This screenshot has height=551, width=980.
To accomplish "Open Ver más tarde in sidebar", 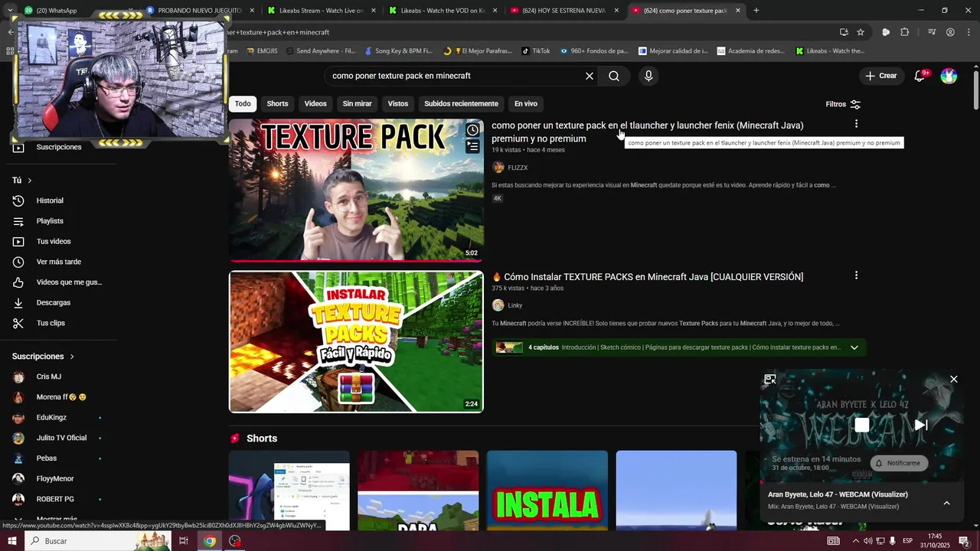I will tap(58, 262).
